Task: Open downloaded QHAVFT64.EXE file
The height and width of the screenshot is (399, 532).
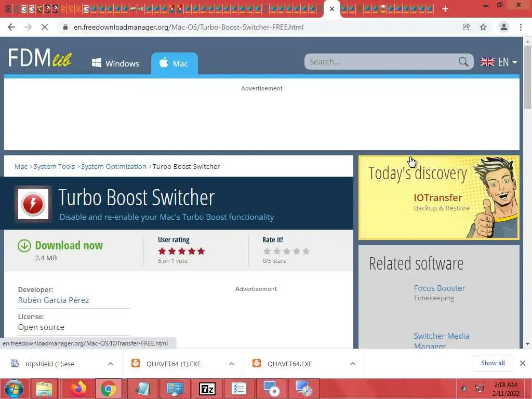Action: 289,364
